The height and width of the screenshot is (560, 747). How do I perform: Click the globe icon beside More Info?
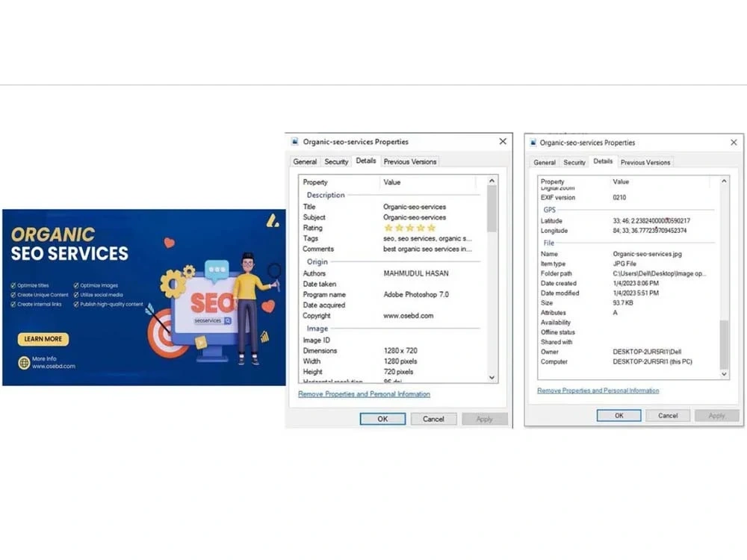tap(24, 363)
